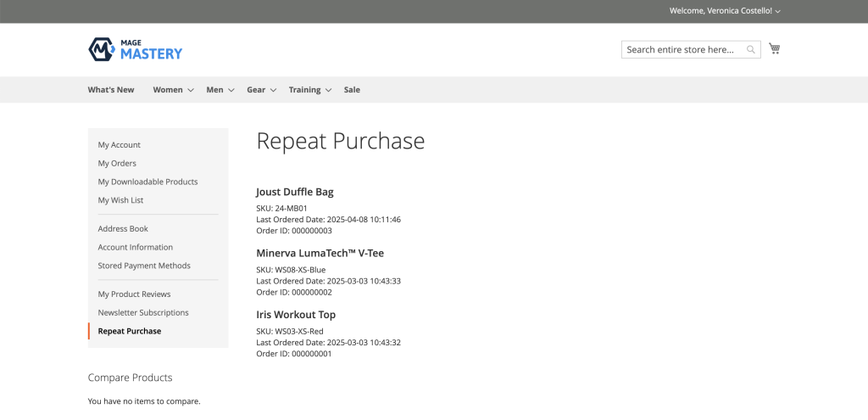Click the SKU: 24-MB01 text
This screenshot has width=868, height=420.
(x=281, y=209)
